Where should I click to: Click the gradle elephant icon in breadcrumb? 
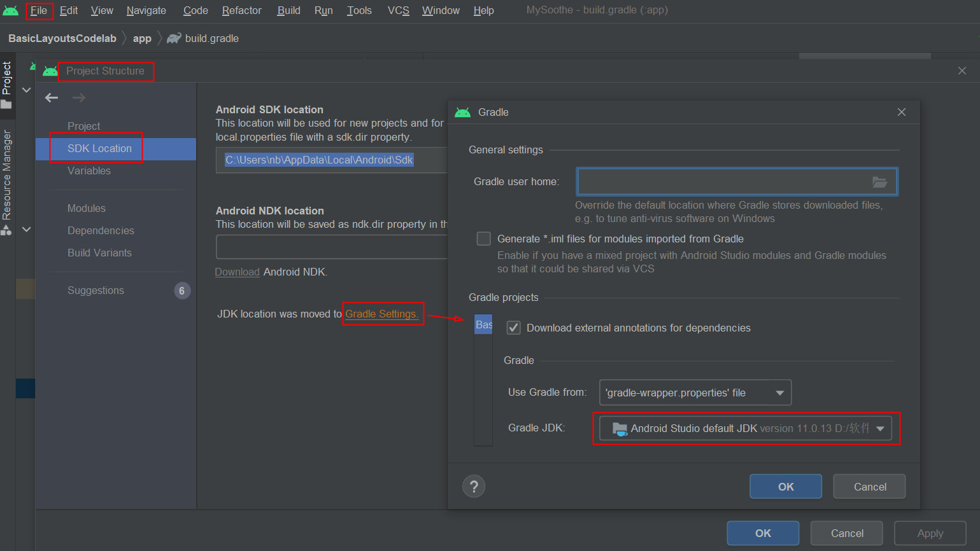174,39
